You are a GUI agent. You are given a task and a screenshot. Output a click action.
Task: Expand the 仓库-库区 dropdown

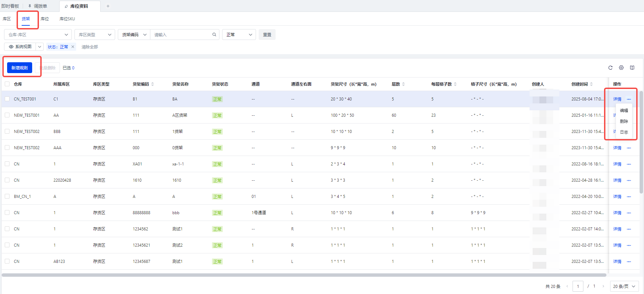click(x=38, y=35)
